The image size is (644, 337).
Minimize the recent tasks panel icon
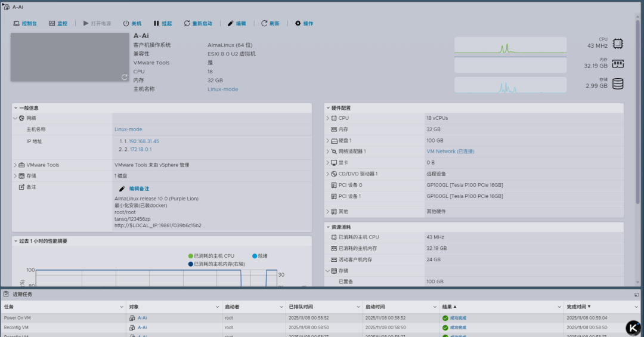tap(637, 295)
